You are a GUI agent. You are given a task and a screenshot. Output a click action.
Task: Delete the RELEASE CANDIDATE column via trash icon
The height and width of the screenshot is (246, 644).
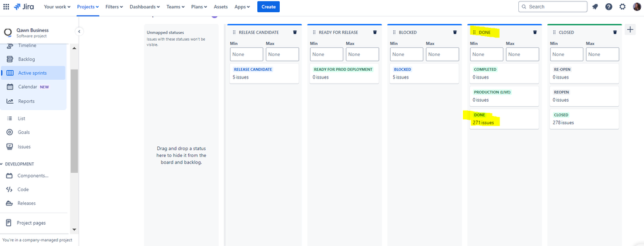[295, 32]
